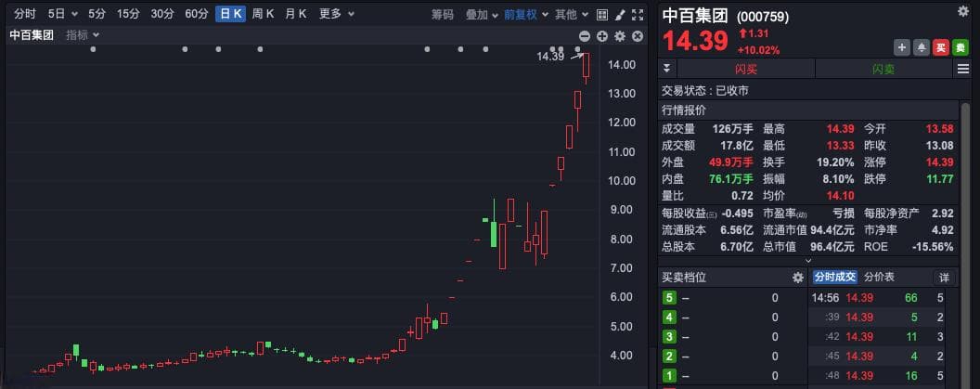
Task: Open trade details with 详 button
Action: coord(945,278)
